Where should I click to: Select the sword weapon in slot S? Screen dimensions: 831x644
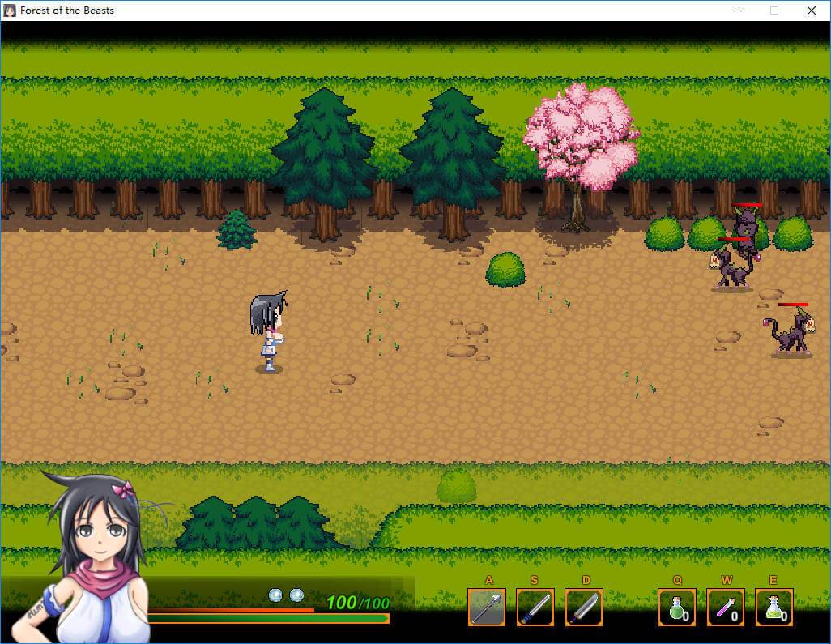535,607
